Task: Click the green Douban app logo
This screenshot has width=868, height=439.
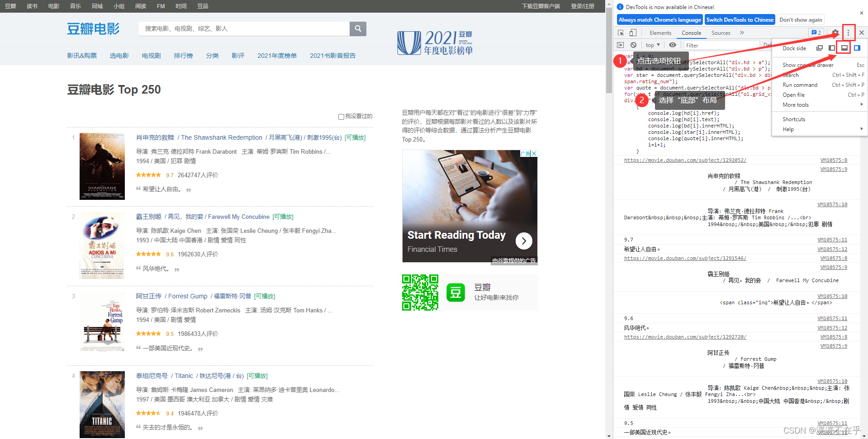Action: click(455, 293)
